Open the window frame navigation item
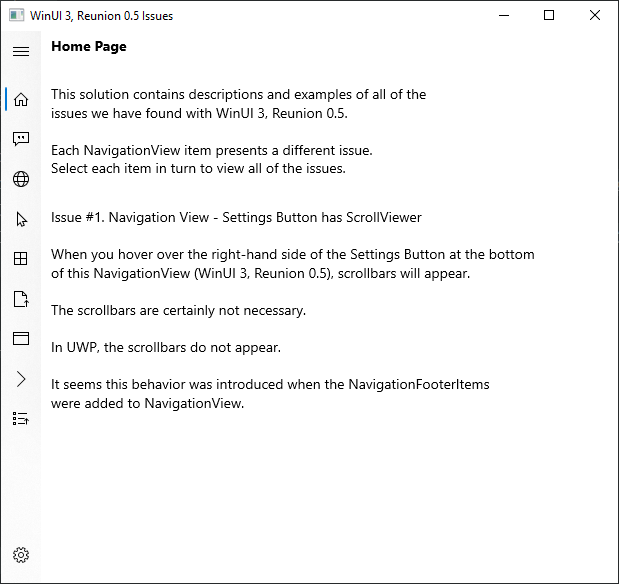Screen dimensions: 619x584 point(21,339)
